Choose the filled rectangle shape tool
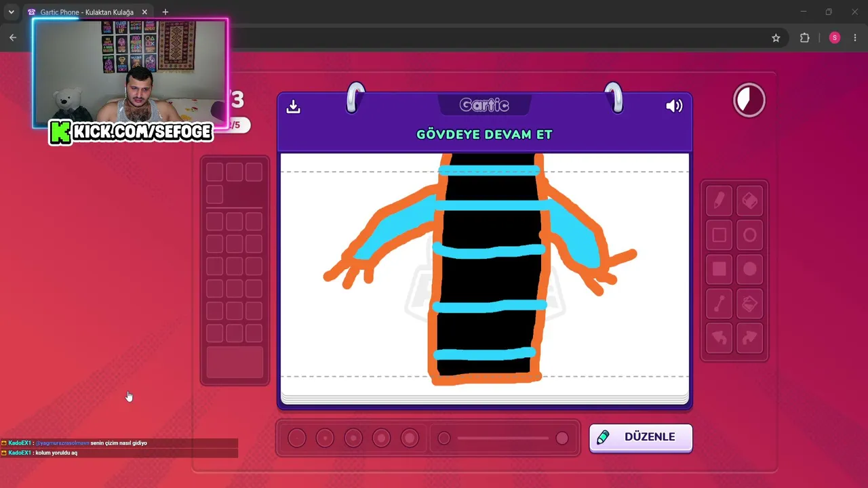This screenshot has height=488, width=868. coord(719,269)
